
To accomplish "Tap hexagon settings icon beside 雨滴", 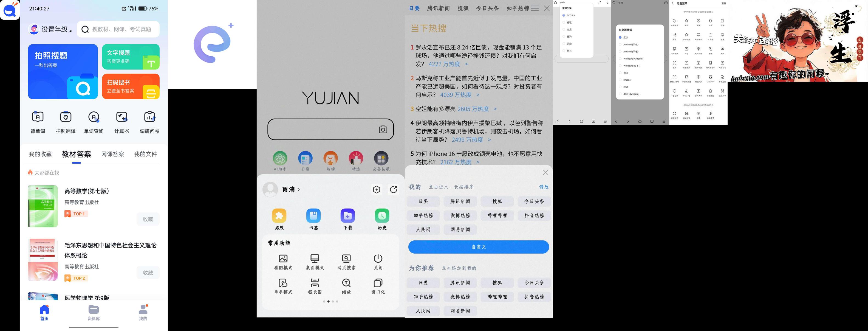I will [376, 190].
